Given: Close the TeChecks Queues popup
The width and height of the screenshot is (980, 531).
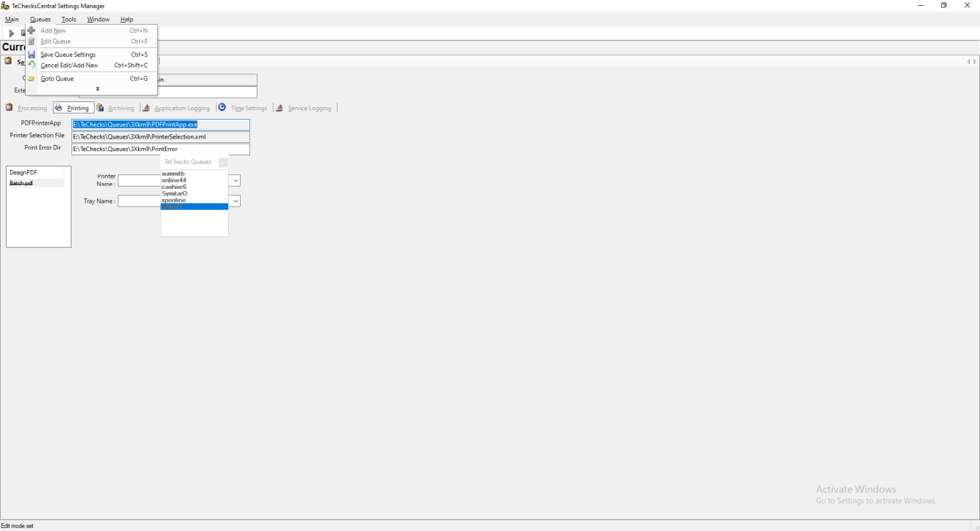Looking at the screenshot, I should pyautogui.click(x=223, y=163).
